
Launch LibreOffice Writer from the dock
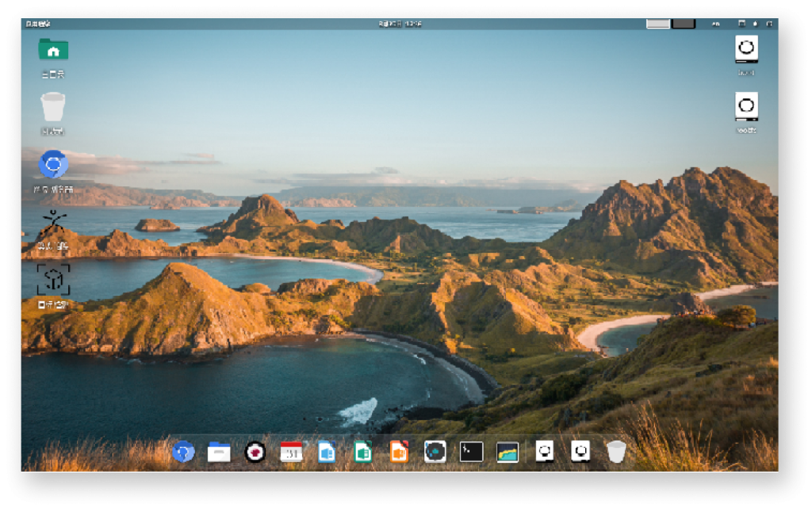(x=327, y=452)
